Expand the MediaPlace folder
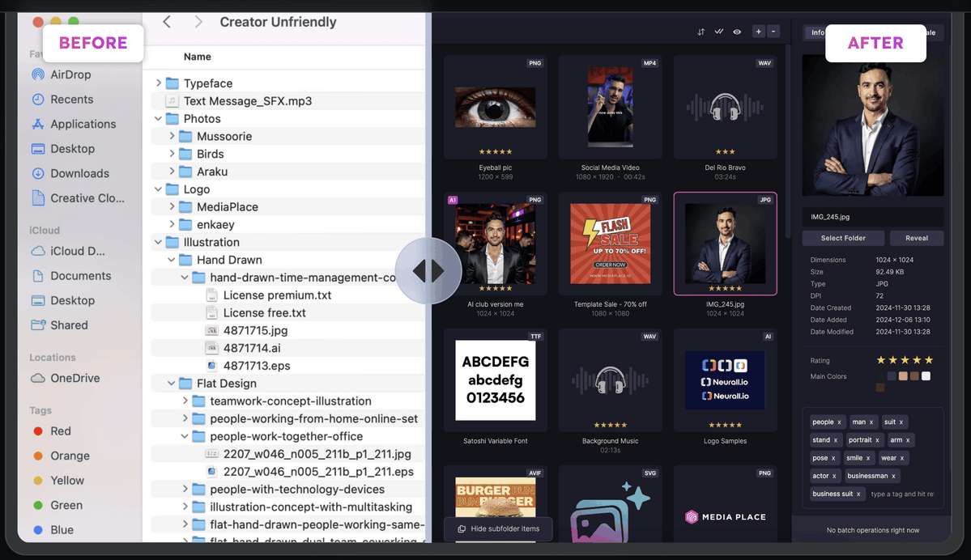Viewport: 971px width, 560px height. click(172, 206)
